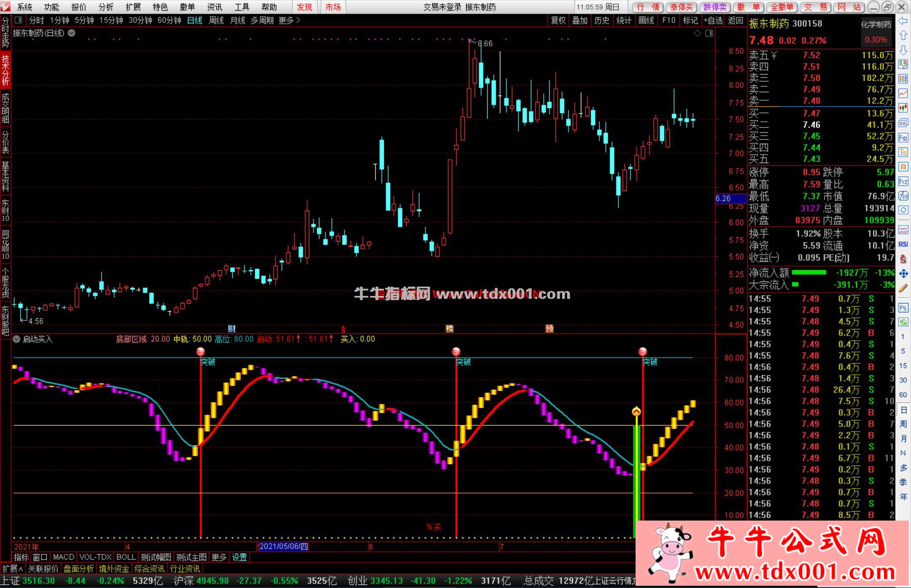The height and width of the screenshot is (588, 911).
Task: Click the '榜' ranking marker under chart
Action: pyautogui.click(x=450, y=329)
